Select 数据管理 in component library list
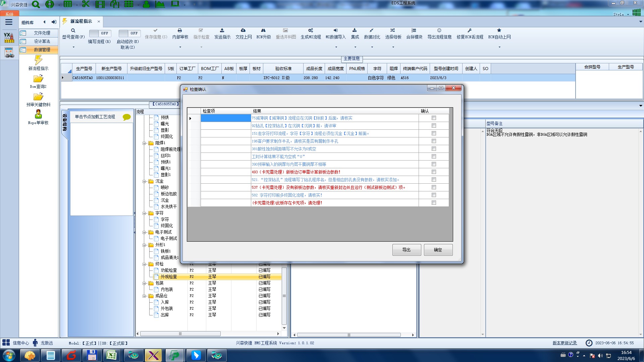This screenshot has height=362, width=644. pyautogui.click(x=42, y=50)
